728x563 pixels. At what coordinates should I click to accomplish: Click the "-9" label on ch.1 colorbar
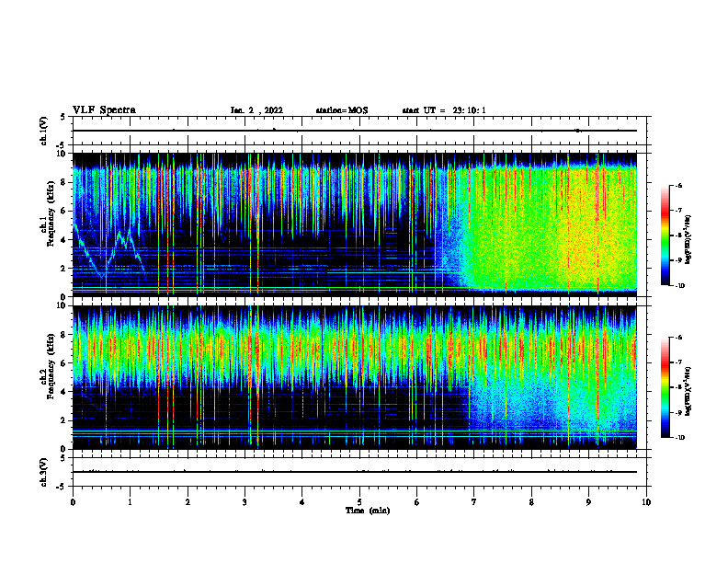pyautogui.click(x=678, y=260)
